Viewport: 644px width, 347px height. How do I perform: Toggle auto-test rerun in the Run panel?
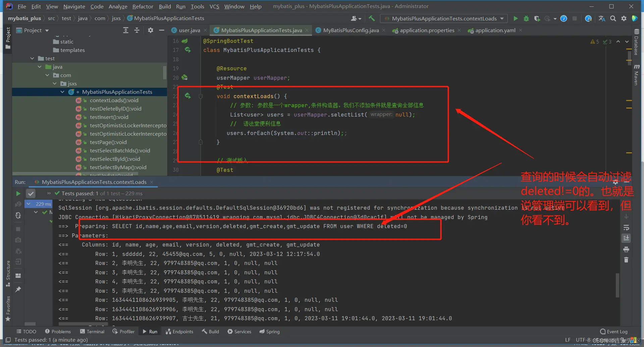coord(18,215)
